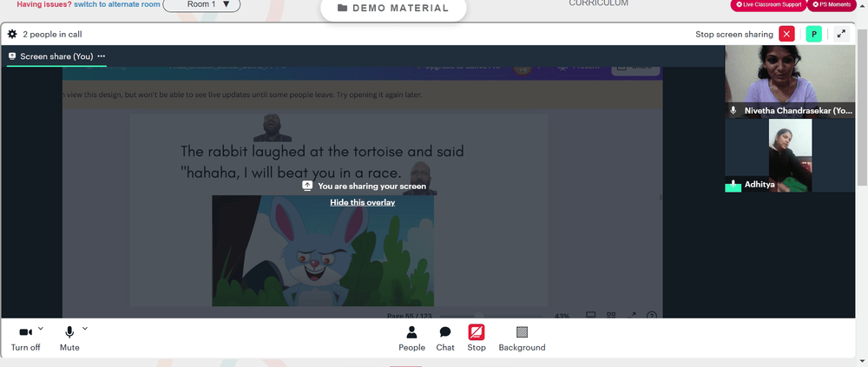Click switch to alternate room link

(117, 4)
